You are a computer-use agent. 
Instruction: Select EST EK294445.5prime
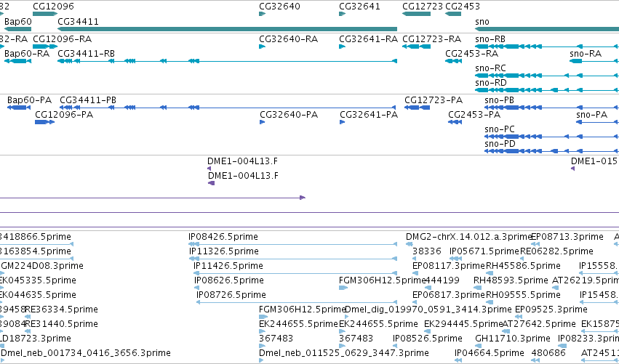click(x=463, y=324)
